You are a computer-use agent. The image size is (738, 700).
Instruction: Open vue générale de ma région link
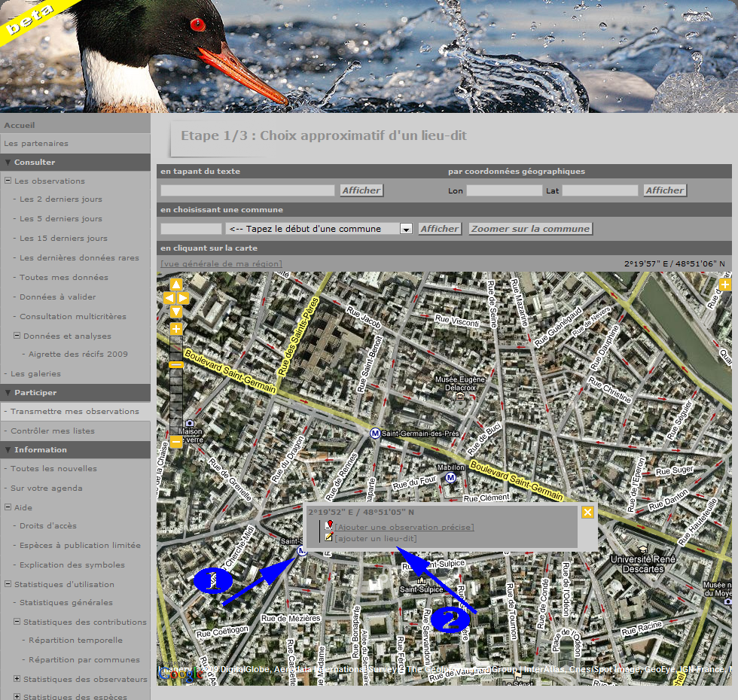(x=221, y=264)
